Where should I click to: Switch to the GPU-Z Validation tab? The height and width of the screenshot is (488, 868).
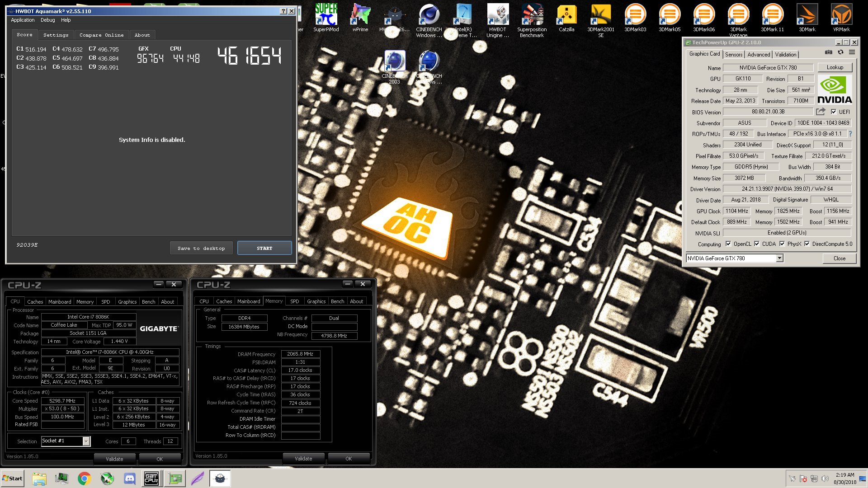click(786, 55)
